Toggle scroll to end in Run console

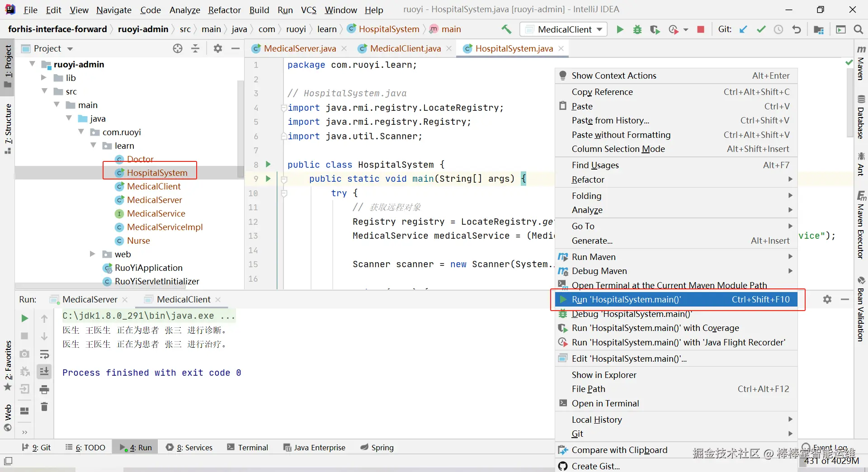point(44,372)
